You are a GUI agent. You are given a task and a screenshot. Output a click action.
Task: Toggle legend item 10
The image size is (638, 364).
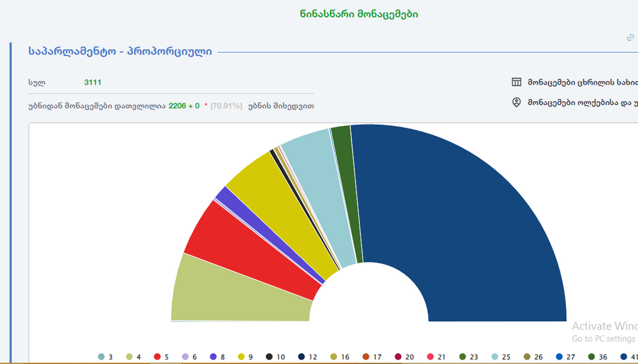(x=275, y=357)
